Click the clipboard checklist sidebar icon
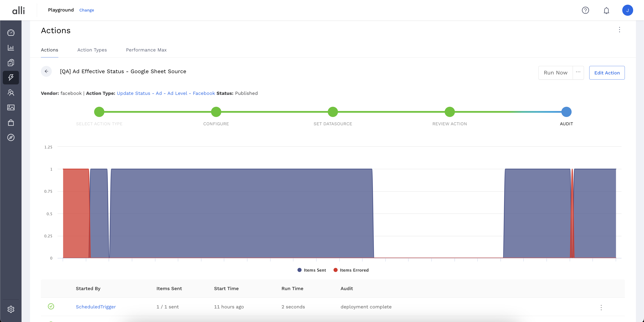 click(x=11, y=63)
